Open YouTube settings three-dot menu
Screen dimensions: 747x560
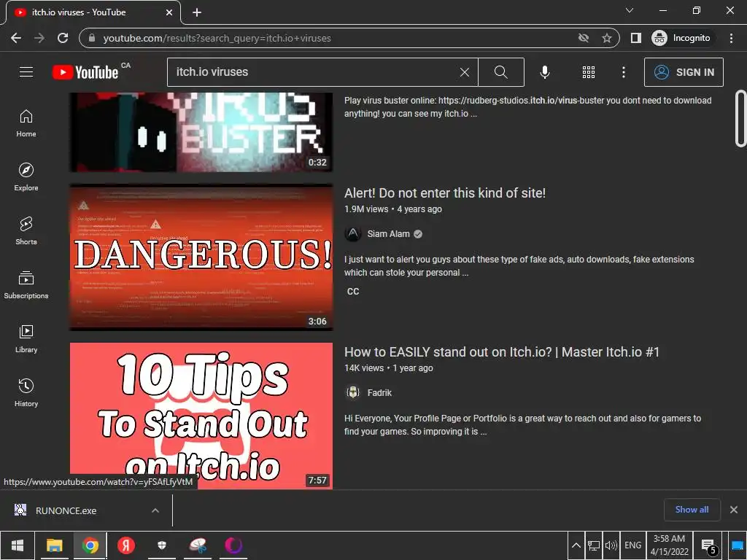(624, 72)
